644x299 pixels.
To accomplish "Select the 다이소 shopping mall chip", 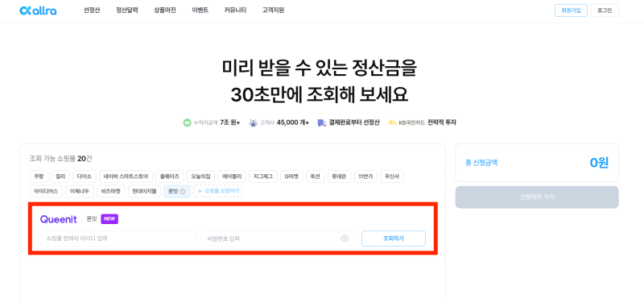I will coord(85,176).
